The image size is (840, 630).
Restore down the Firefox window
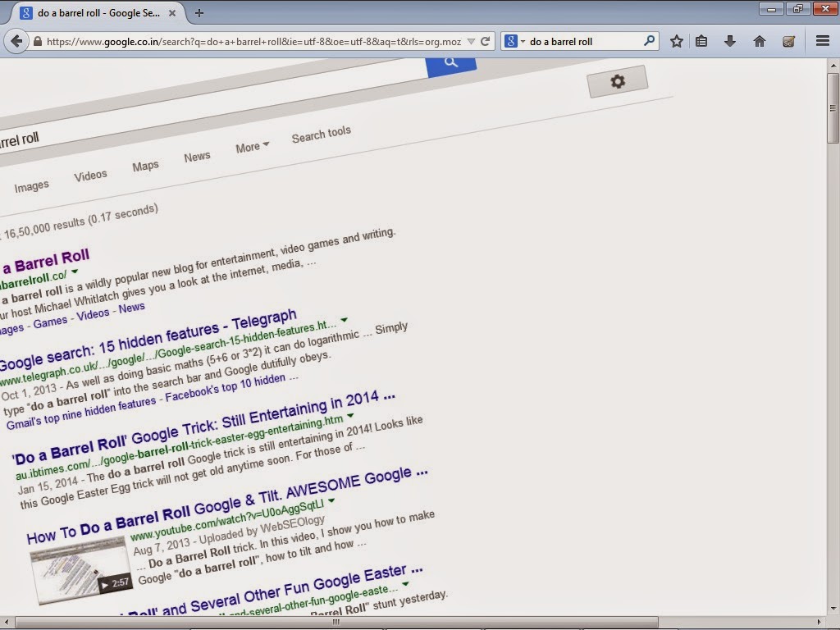(797, 9)
